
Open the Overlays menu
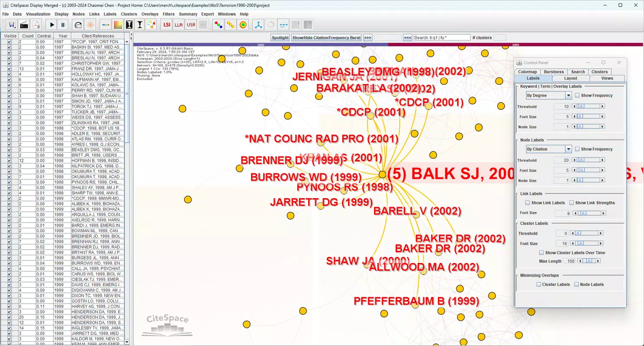(150, 14)
